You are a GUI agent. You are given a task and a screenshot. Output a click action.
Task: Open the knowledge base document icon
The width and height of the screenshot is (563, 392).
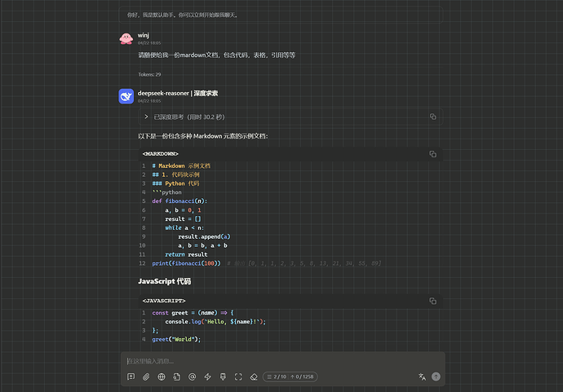[x=177, y=377]
